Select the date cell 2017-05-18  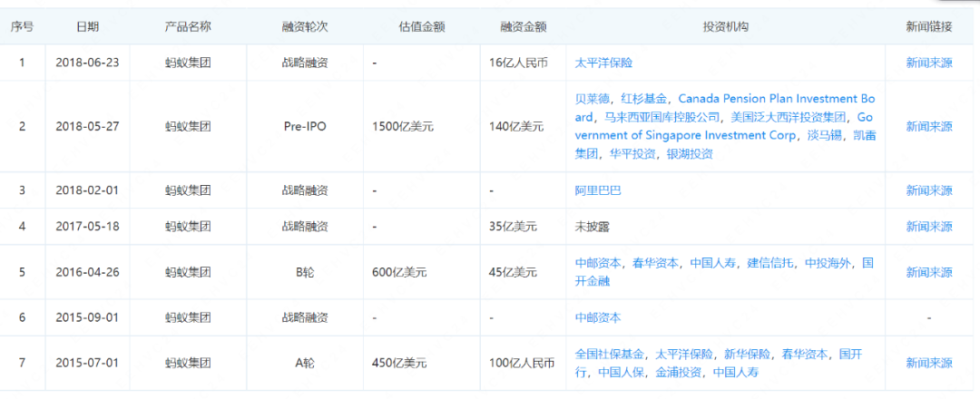tap(87, 227)
